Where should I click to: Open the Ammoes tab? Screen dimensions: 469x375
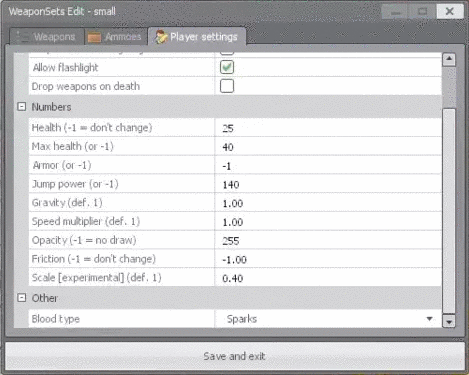coord(116,36)
